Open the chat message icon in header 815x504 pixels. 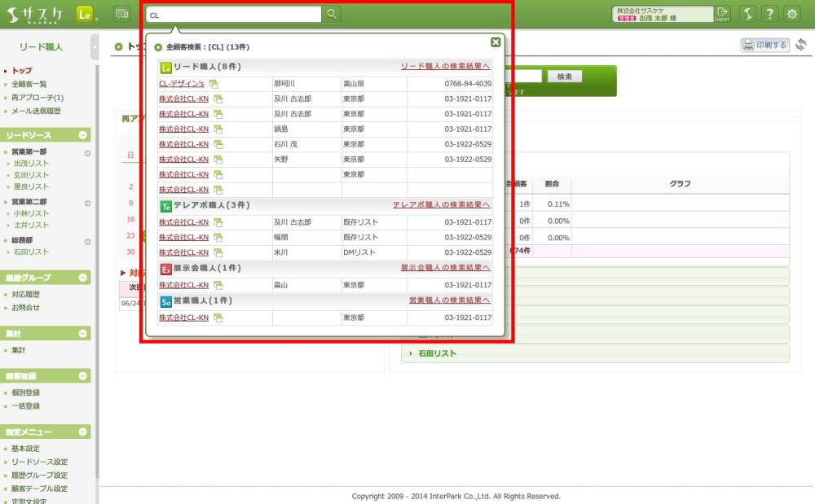pyautogui.click(x=122, y=14)
